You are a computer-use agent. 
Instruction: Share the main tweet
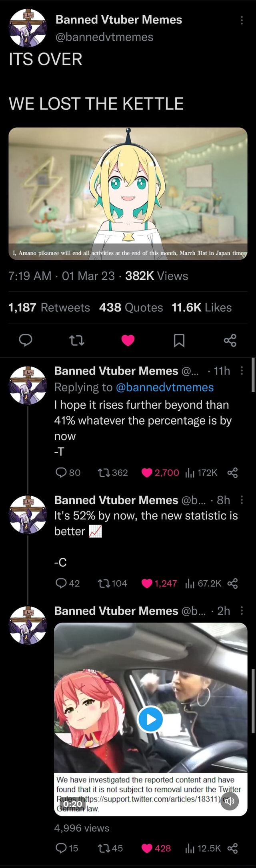pos(230,341)
